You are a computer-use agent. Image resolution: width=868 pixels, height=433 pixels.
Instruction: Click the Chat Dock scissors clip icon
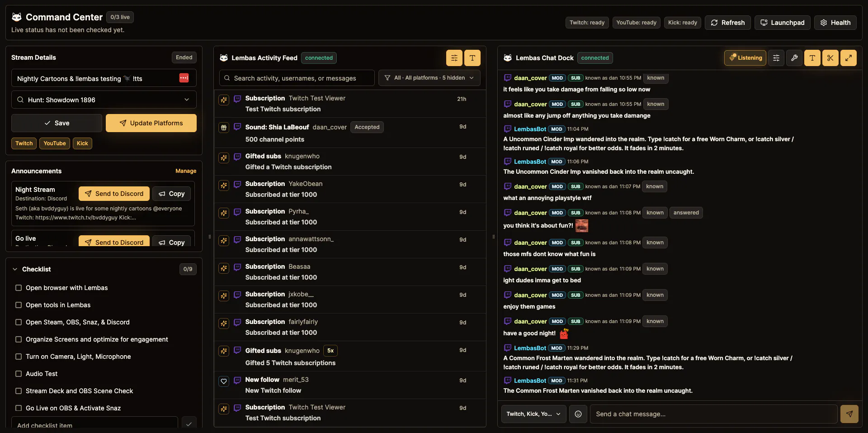[830, 58]
